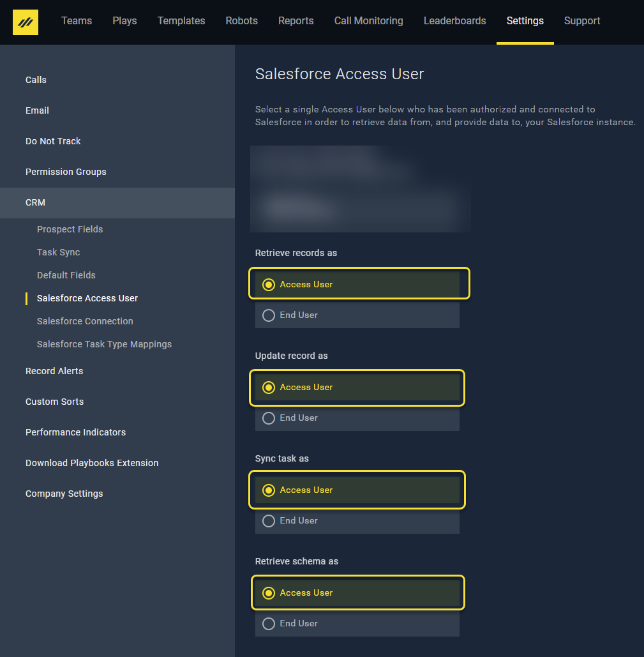The width and height of the screenshot is (644, 657).
Task: Switch to the Call Monitoring tab
Action: pos(368,21)
